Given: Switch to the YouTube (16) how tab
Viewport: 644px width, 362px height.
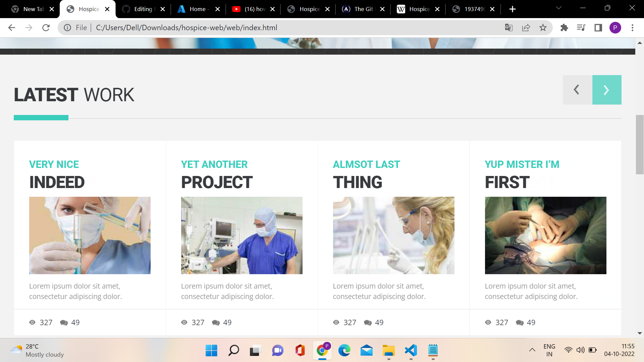Looking at the screenshot, I should pyautogui.click(x=254, y=9).
